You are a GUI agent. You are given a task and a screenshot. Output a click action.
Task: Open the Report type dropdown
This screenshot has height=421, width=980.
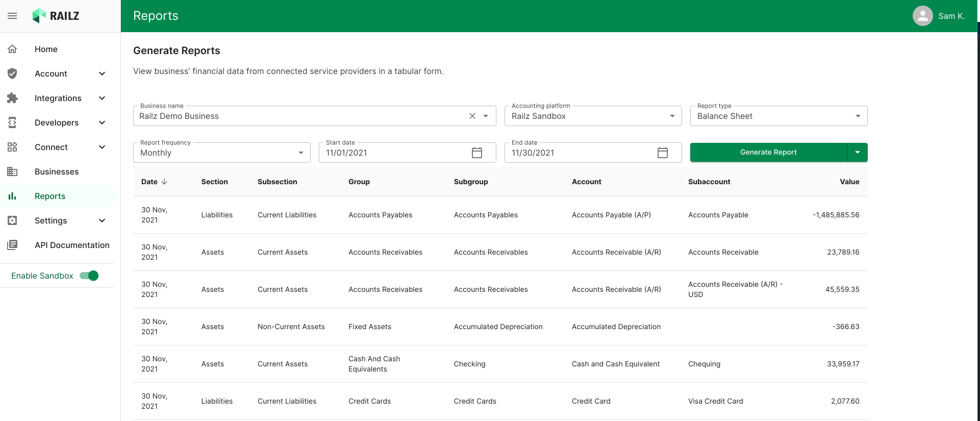tap(778, 116)
